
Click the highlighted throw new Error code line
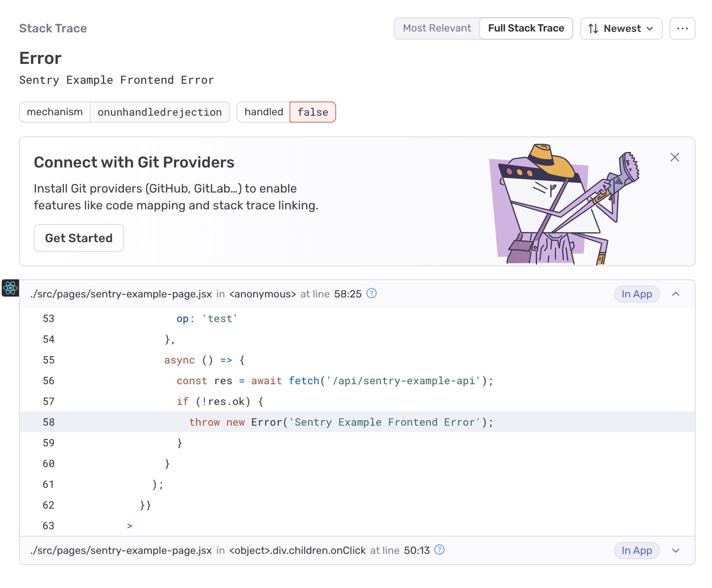point(340,422)
